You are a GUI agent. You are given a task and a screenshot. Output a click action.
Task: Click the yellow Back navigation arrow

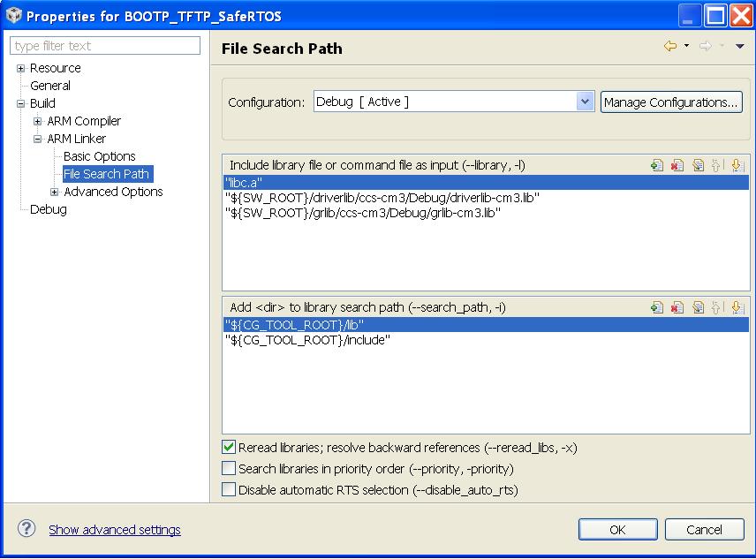pyautogui.click(x=670, y=47)
